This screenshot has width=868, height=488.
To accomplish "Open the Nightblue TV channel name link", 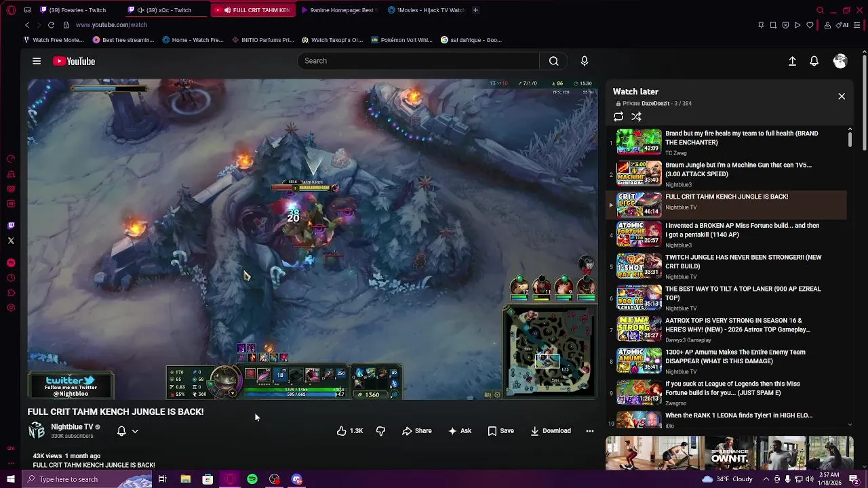I will [x=72, y=427].
